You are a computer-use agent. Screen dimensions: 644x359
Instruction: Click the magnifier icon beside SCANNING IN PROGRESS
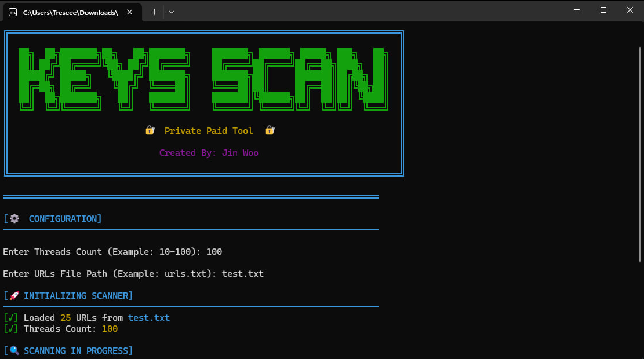(14, 350)
